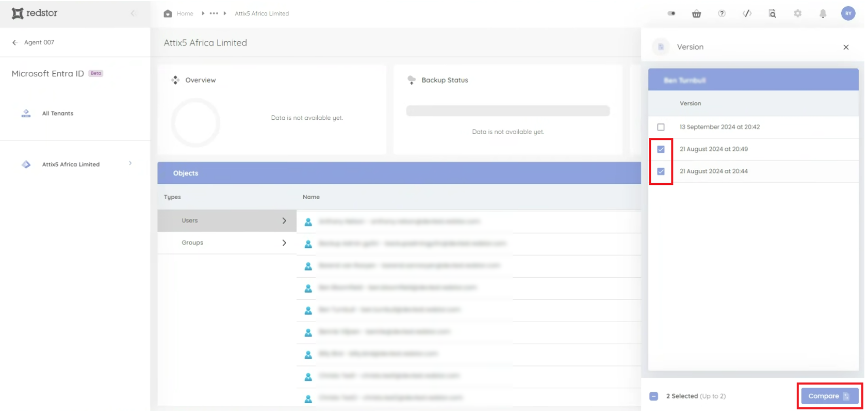Click the redstor logo

35,13
